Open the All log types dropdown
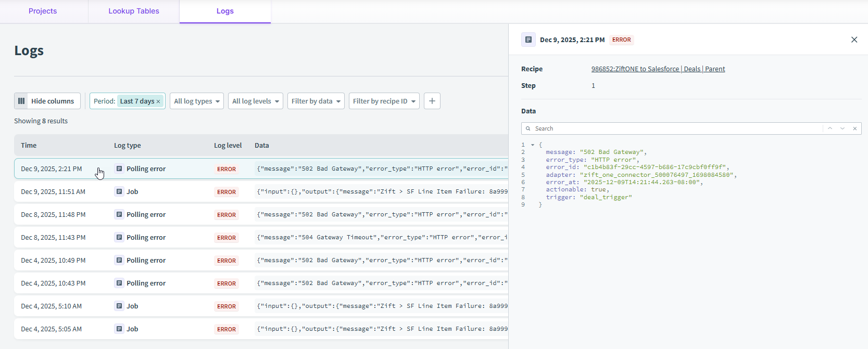 (x=197, y=101)
